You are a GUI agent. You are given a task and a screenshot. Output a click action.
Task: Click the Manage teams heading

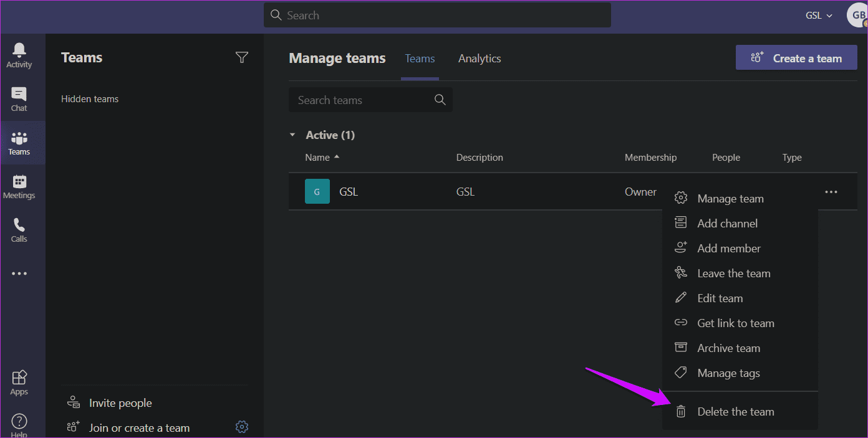337,58
